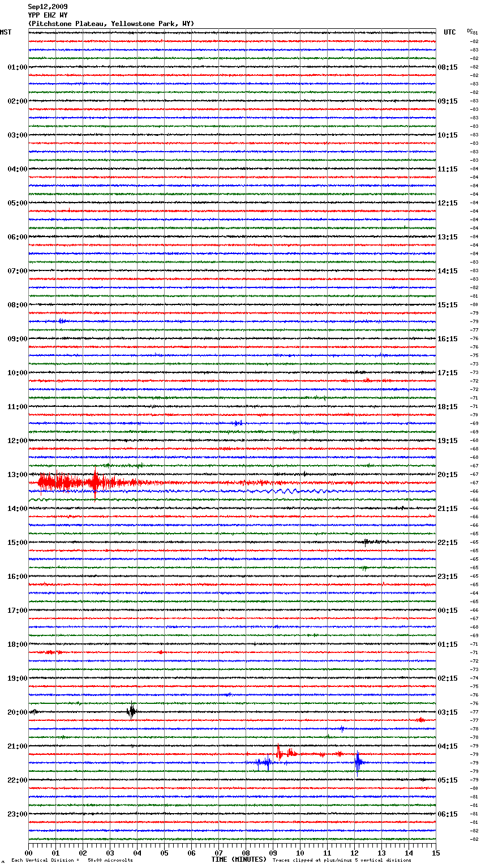Pick the 05:00 MST time label
The width and height of the screenshot is (481, 868).
point(17,203)
